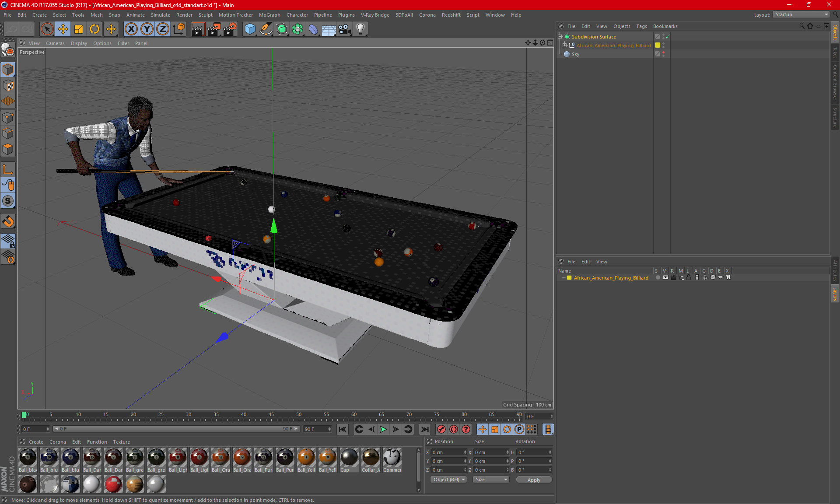
Task: Open Content Browser side tab
Action: (835, 83)
